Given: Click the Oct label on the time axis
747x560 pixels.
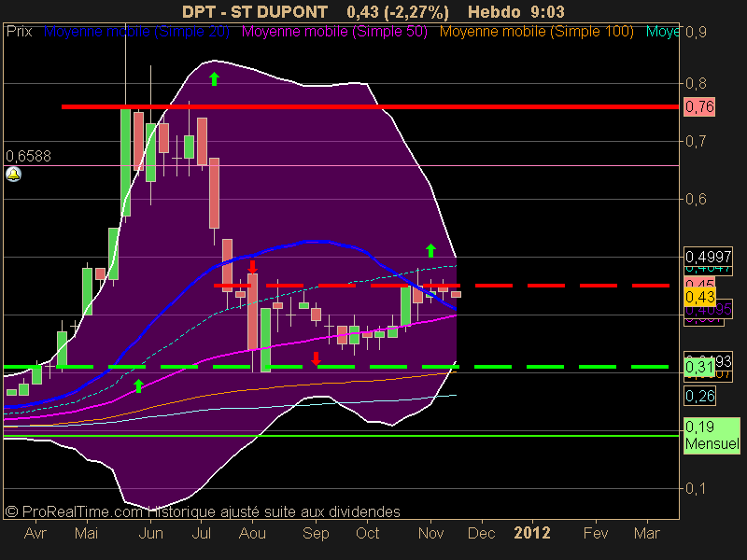Looking at the screenshot, I should point(367,533).
